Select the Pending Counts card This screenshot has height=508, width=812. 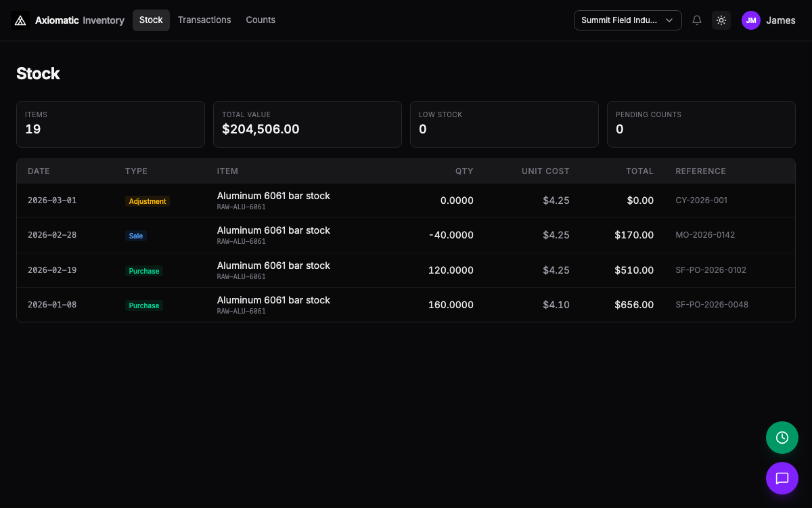(x=701, y=124)
